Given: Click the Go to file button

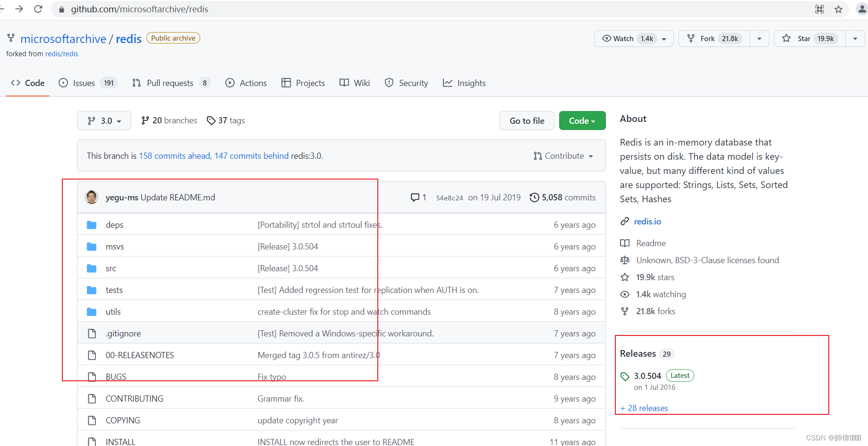Looking at the screenshot, I should 527,120.
